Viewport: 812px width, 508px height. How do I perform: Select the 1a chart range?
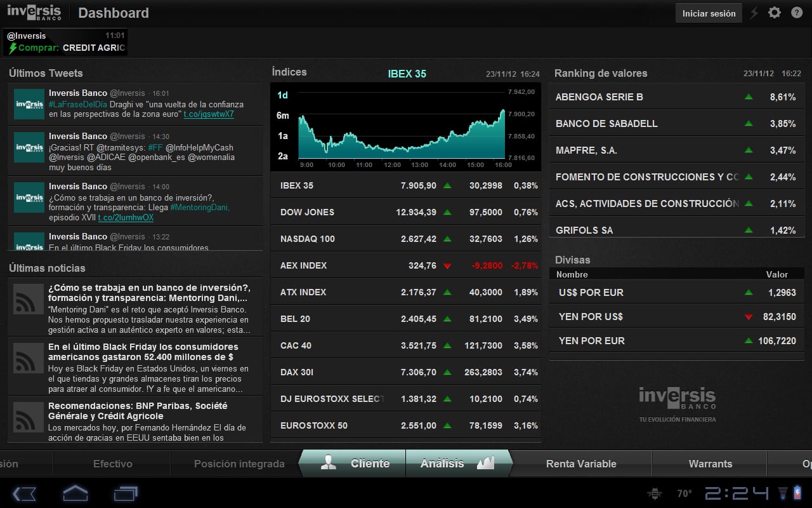[x=282, y=136]
